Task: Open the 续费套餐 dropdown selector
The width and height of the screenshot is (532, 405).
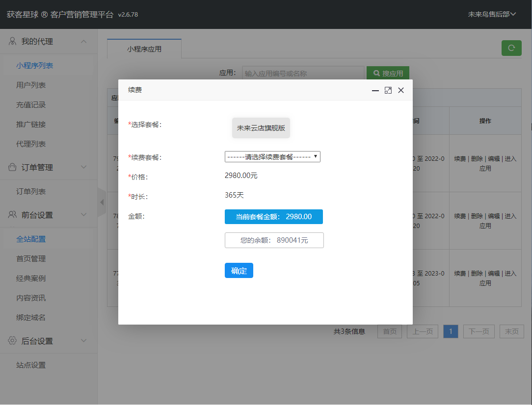Action: coord(272,157)
